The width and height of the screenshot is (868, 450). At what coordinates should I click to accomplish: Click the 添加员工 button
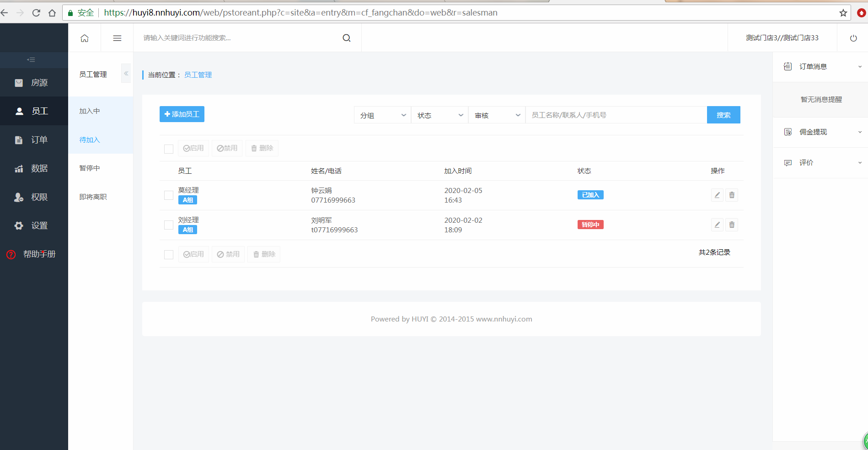click(182, 114)
